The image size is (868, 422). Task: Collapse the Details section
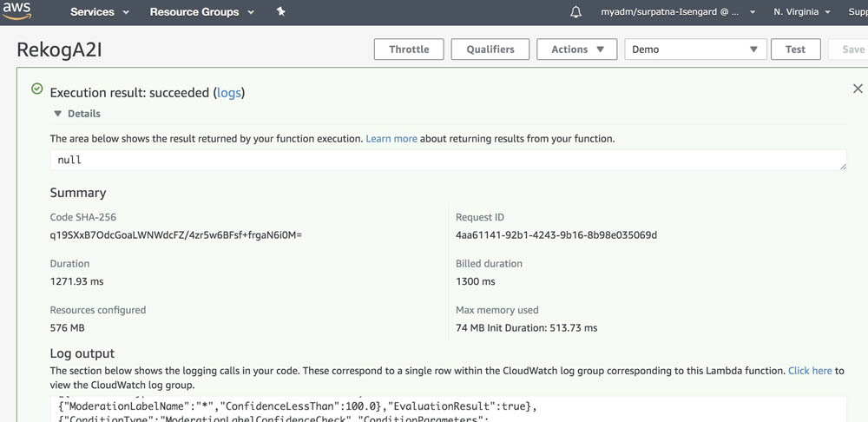pos(77,114)
